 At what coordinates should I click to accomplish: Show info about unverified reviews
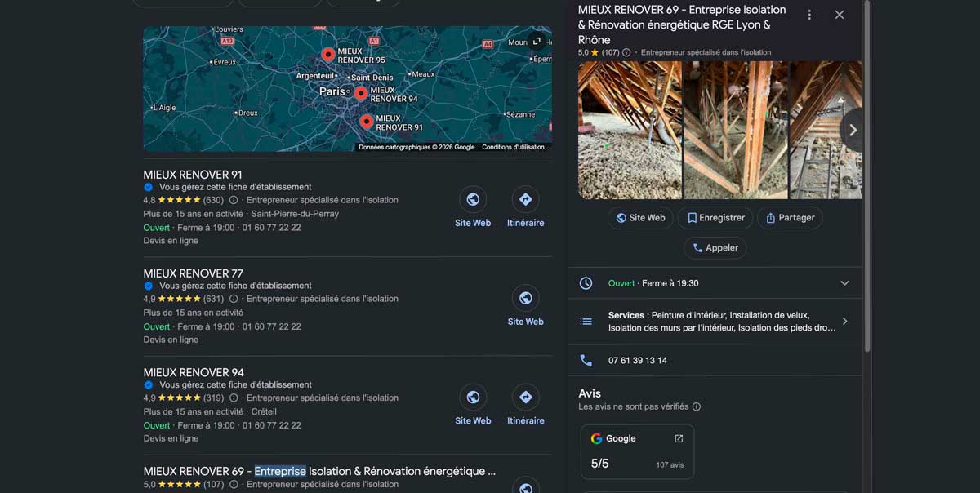pyautogui.click(x=697, y=406)
